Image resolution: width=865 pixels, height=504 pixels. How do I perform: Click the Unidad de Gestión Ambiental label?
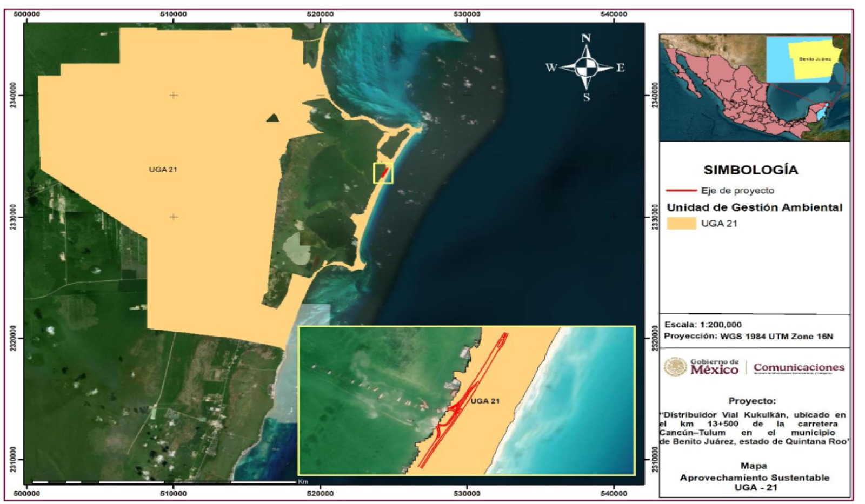click(x=754, y=207)
